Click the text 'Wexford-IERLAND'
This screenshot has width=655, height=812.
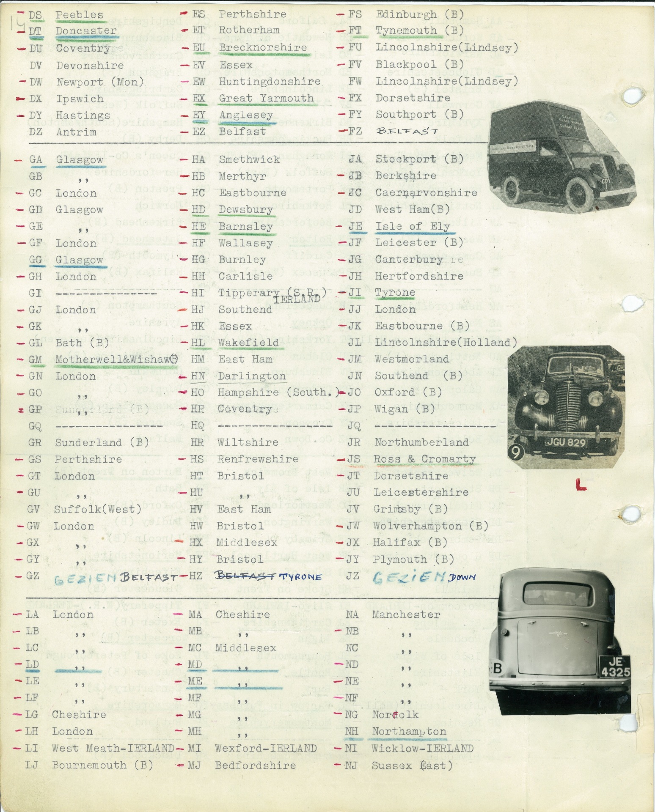coord(266,749)
